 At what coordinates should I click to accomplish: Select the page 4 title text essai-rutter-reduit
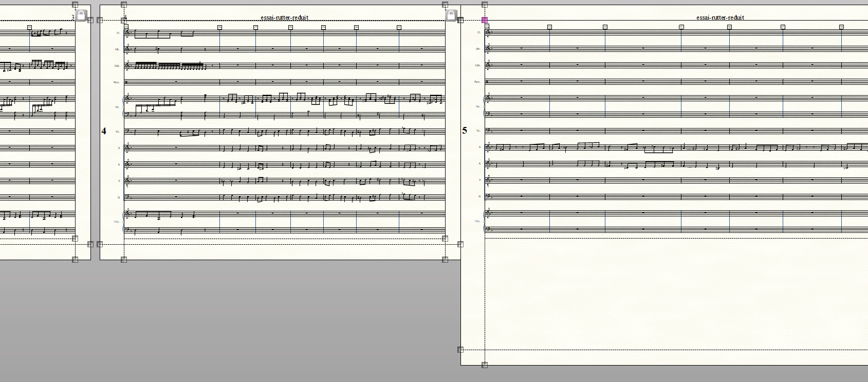pos(284,17)
